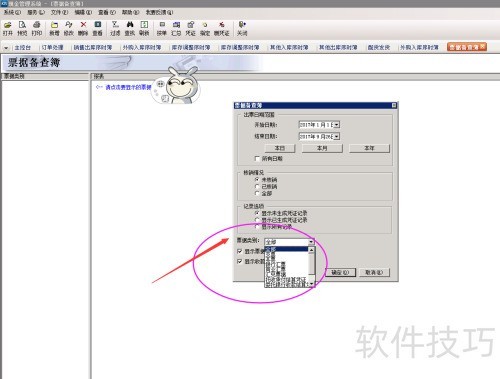Screen dimensions: 500x379
Task: Enable the 所有日期 (all dates) checkbox
Action: (x=257, y=159)
